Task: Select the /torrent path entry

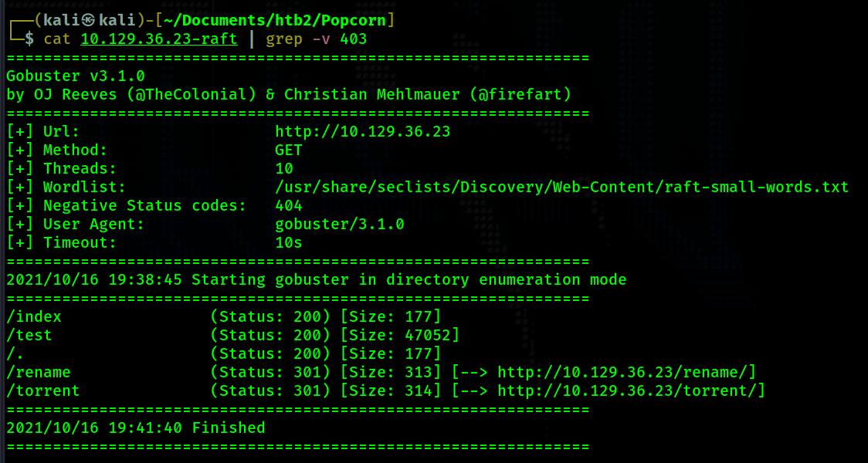Action: click(43, 390)
